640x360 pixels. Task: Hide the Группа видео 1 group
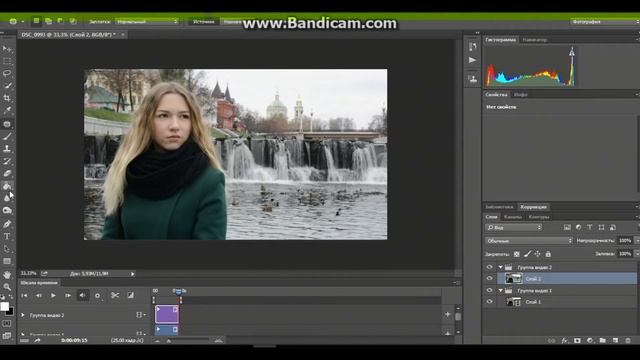489,291
